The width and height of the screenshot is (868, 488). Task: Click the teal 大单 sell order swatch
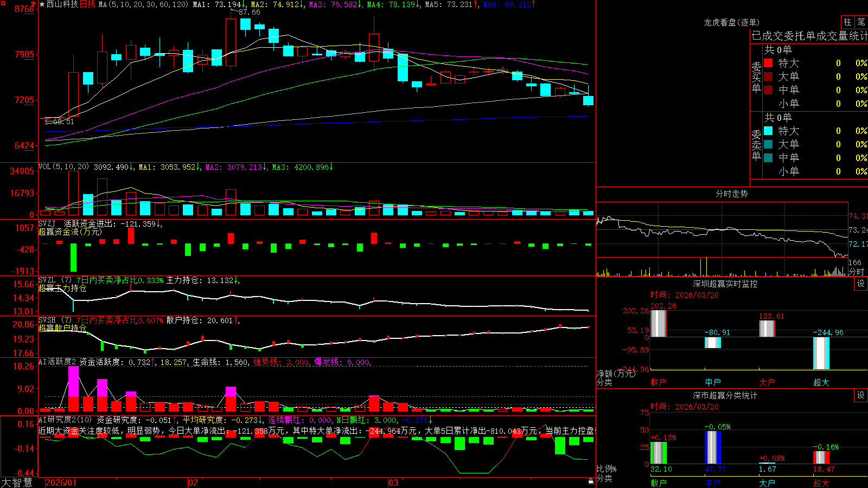click(768, 144)
